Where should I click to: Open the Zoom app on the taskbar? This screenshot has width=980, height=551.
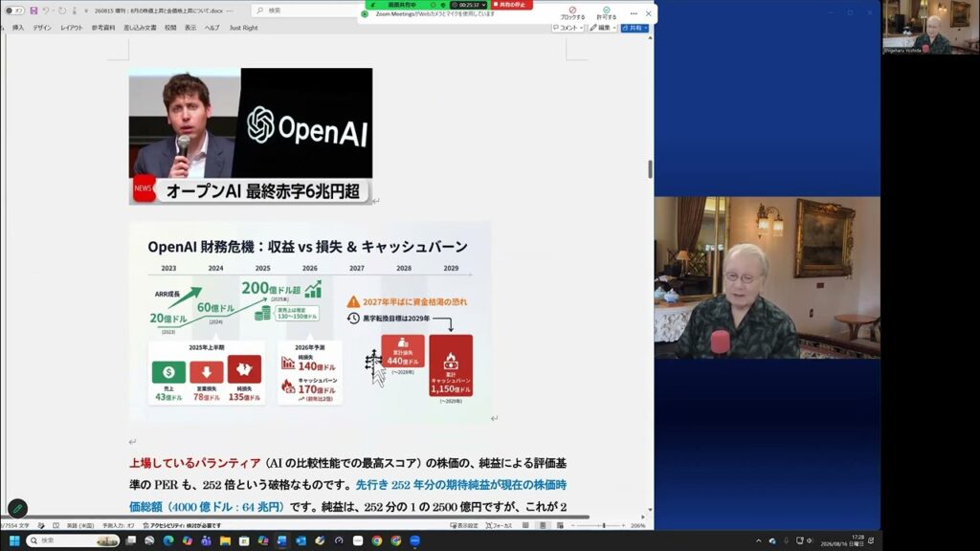tap(414, 540)
